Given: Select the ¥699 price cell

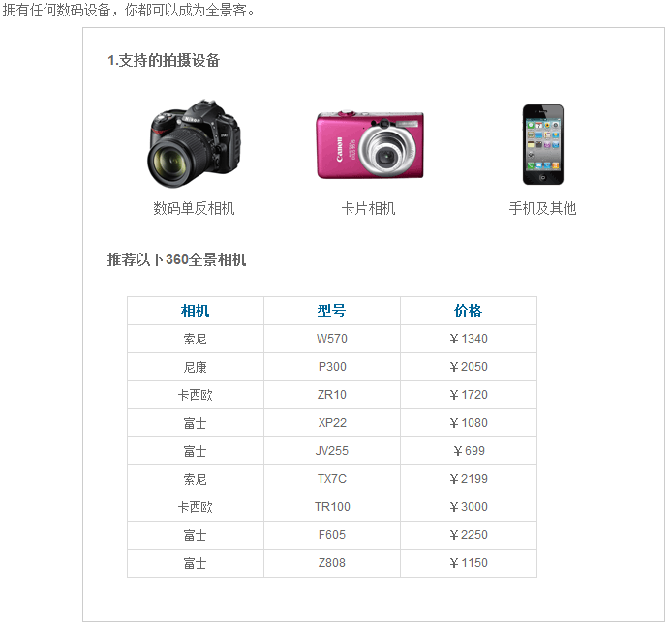Looking at the screenshot, I should [x=469, y=451].
